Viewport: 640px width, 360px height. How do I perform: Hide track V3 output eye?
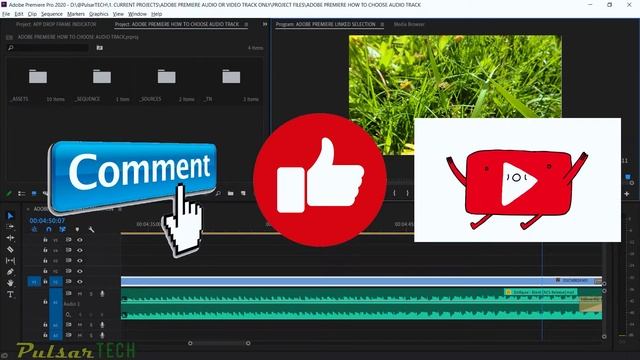tap(80, 260)
